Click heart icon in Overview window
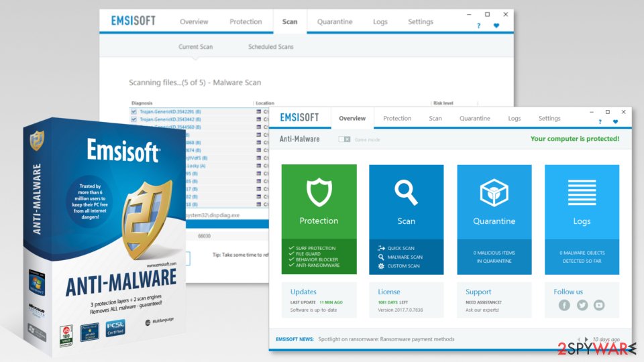644x362 pixels. coord(615,121)
